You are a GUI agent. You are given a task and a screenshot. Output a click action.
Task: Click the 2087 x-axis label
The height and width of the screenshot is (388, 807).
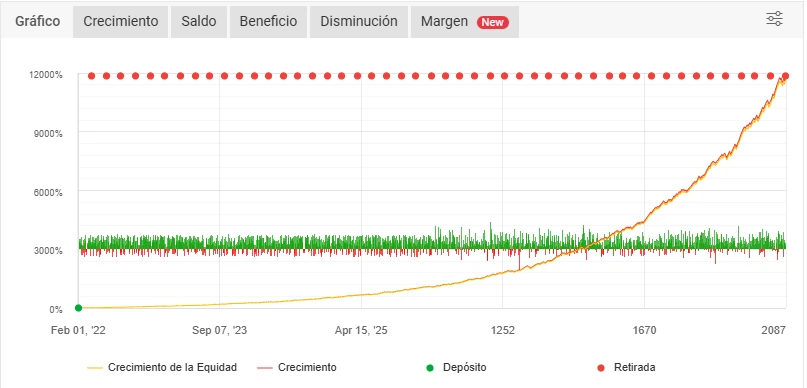pos(773,330)
